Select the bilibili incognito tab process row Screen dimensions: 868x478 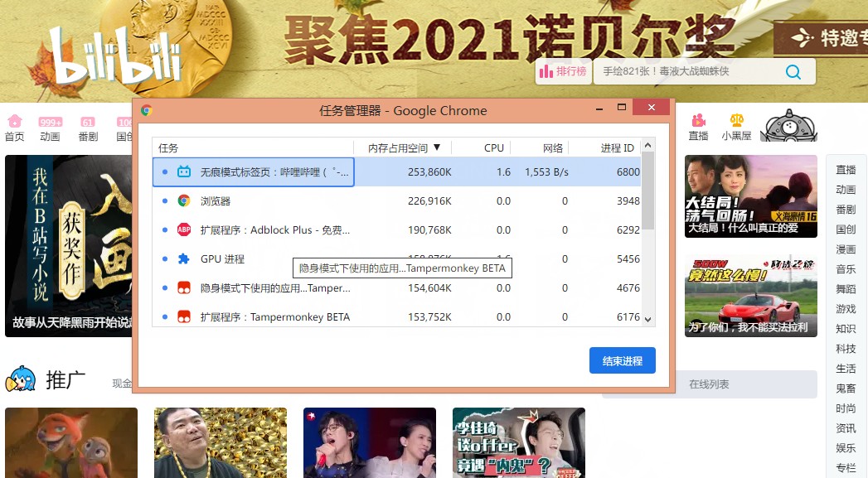pos(274,172)
